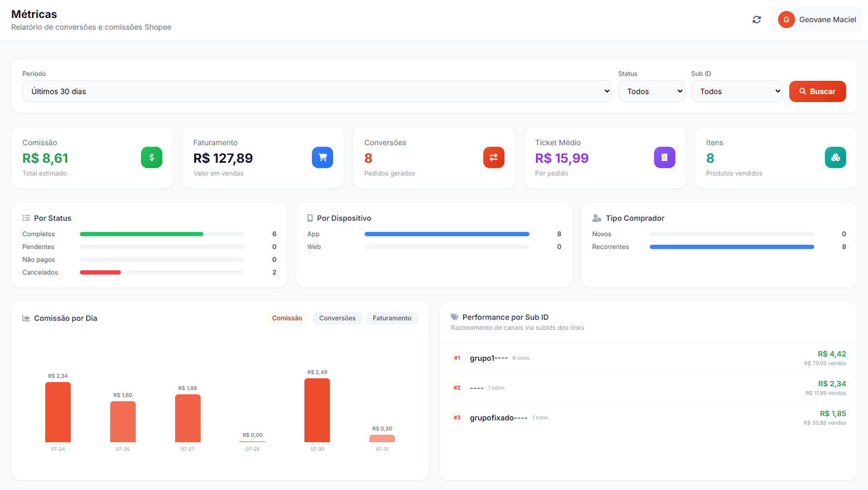
Task: Open the Status dropdown
Action: [652, 91]
